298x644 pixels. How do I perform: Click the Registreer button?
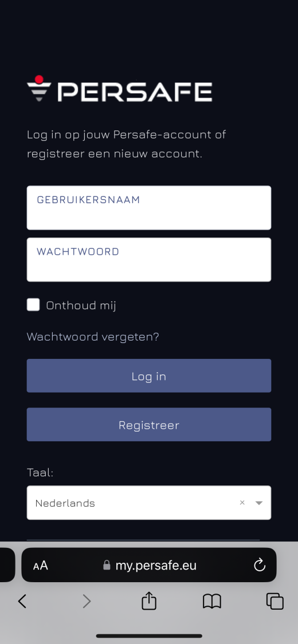coord(149,425)
